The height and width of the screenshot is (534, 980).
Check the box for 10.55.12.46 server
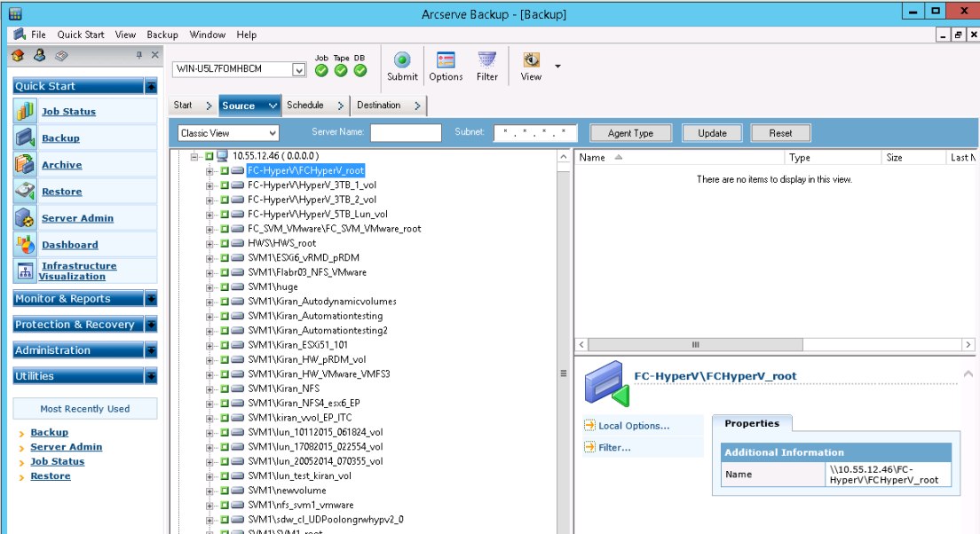pos(209,156)
